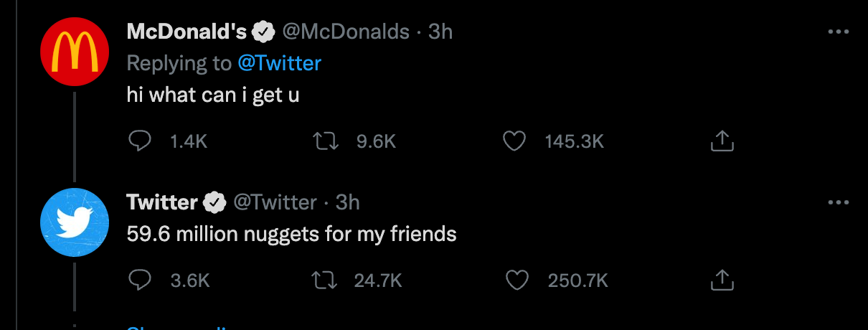Open the 'hi what can i get u' tweet text

tap(213, 95)
